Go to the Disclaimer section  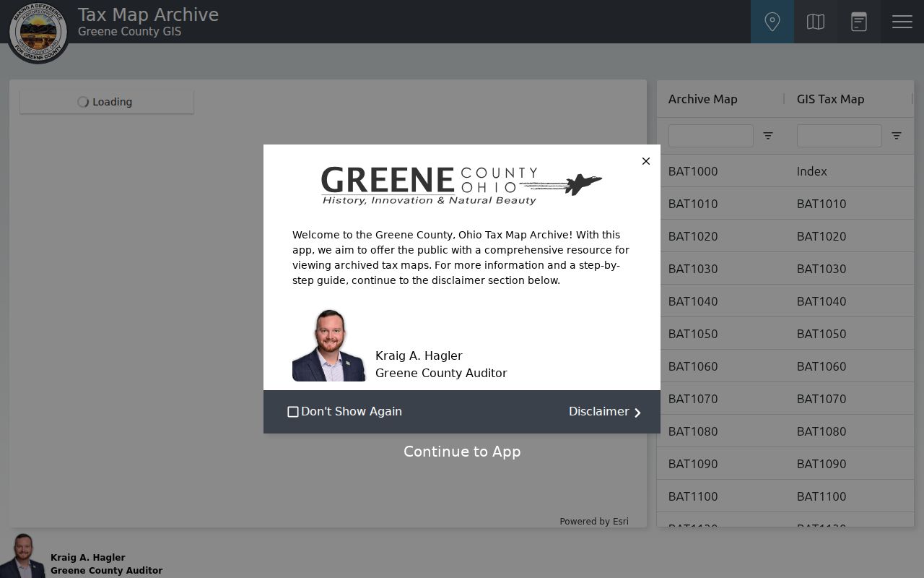[605, 412]
